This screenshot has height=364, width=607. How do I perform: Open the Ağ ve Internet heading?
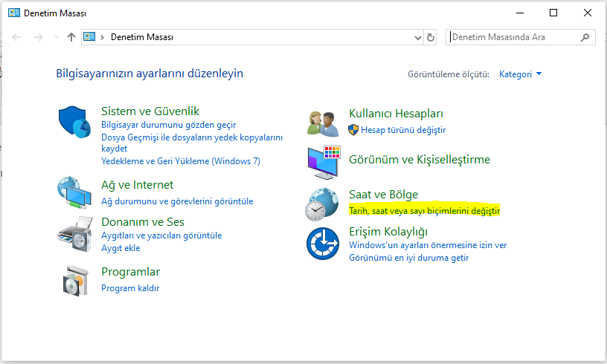(x=137, y=185)
